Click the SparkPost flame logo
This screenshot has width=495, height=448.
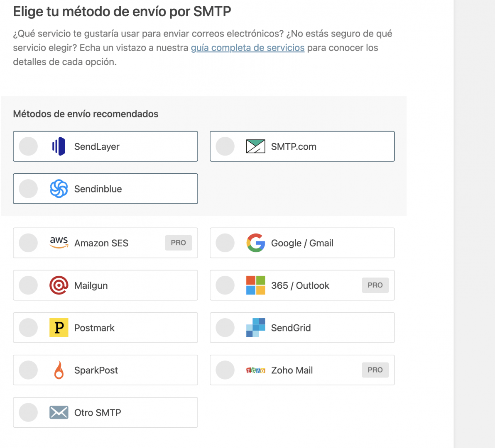coord(59,370)
